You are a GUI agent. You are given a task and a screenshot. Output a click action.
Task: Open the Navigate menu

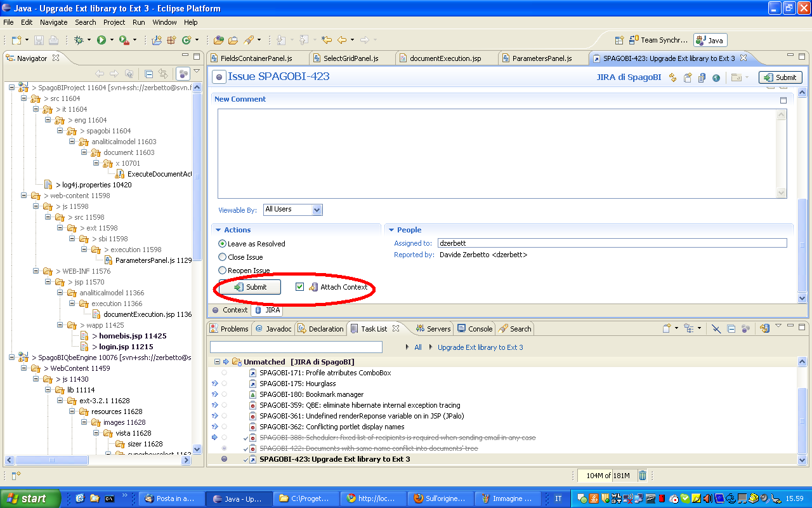pyautogui.click(x=53, y=22)
